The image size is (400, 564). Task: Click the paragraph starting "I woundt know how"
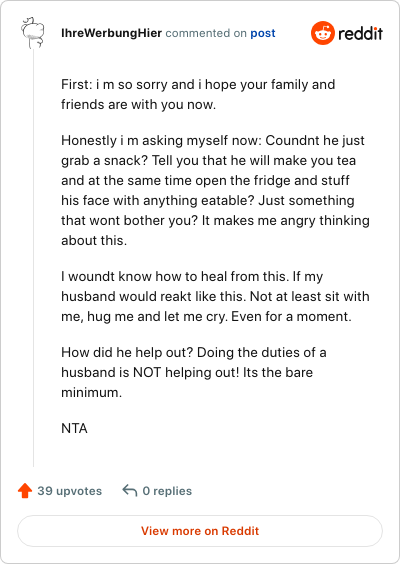point(215,296)
